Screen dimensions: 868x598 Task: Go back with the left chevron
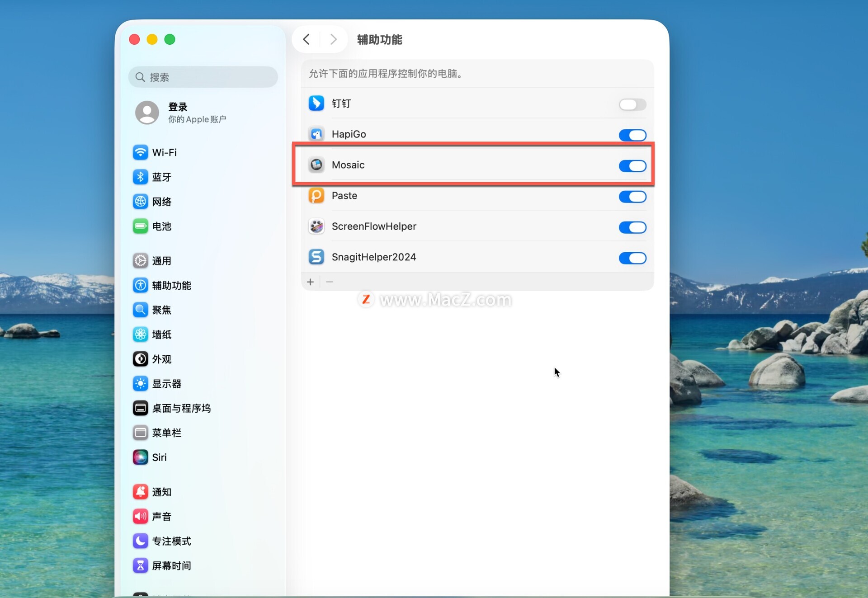[x=307, y=39]
